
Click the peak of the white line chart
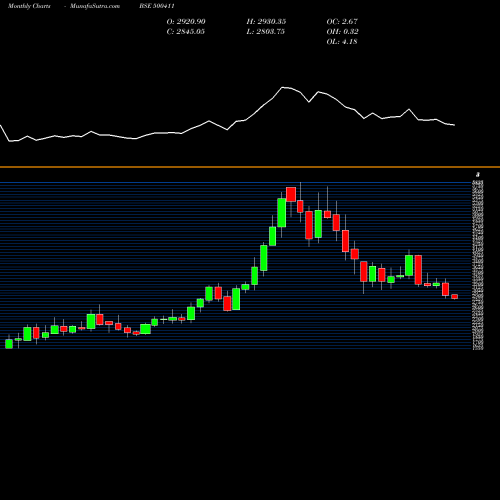(x=283, y=87)
